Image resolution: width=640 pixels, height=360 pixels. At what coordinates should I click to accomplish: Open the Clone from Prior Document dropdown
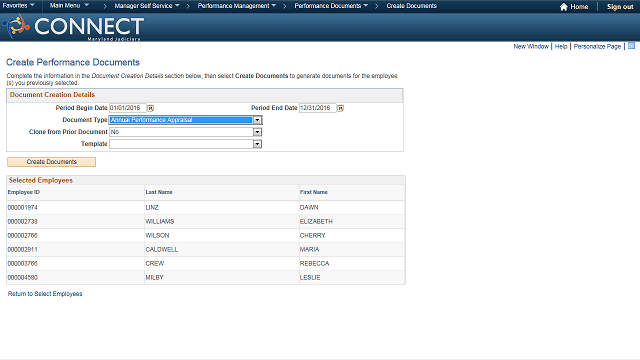click(257, 132)
